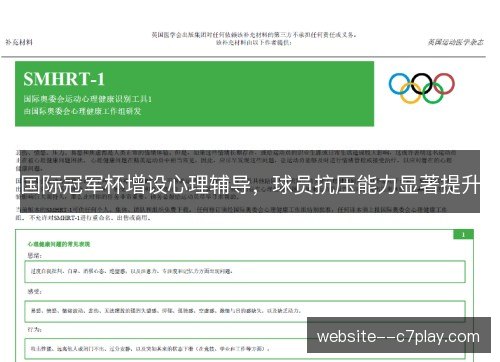Image resolution: width=500 pixels, height=362 pixels.
Task: Click the Olympic rings logo
Action: point(422,88)
